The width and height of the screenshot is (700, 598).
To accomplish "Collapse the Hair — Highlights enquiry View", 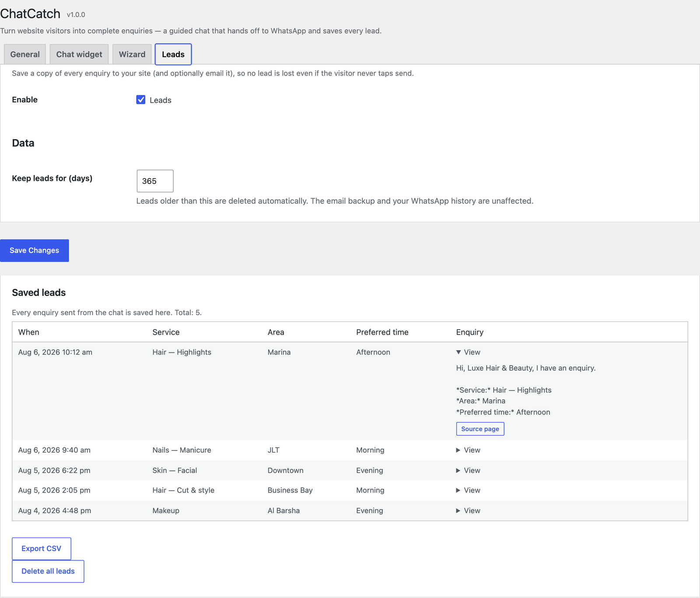I will pos(468,352).
